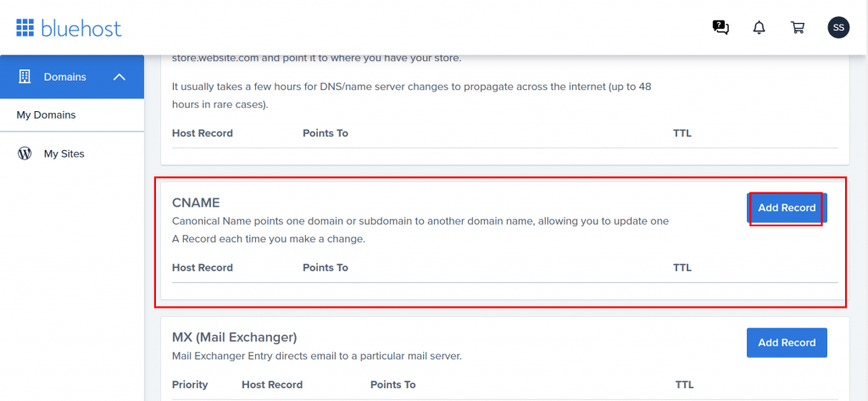Select the Domains sidebar section
The width and height of the screenshot is (868, 401).
tap(72, 76)
